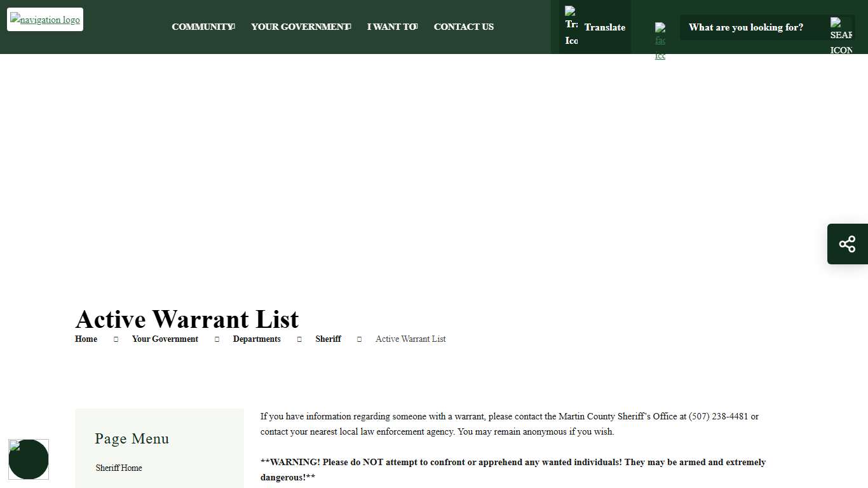Navigate to Departments via the breadcrumb
Screen dimensions: 868x488
pyautogui.click(x=257, y=339)
